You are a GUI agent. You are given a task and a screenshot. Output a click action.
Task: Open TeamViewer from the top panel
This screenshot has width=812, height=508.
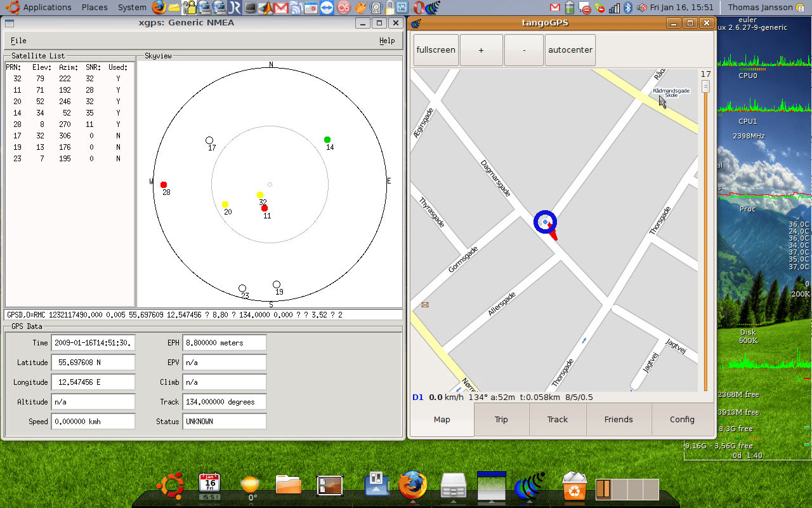[x=326, y=7]
